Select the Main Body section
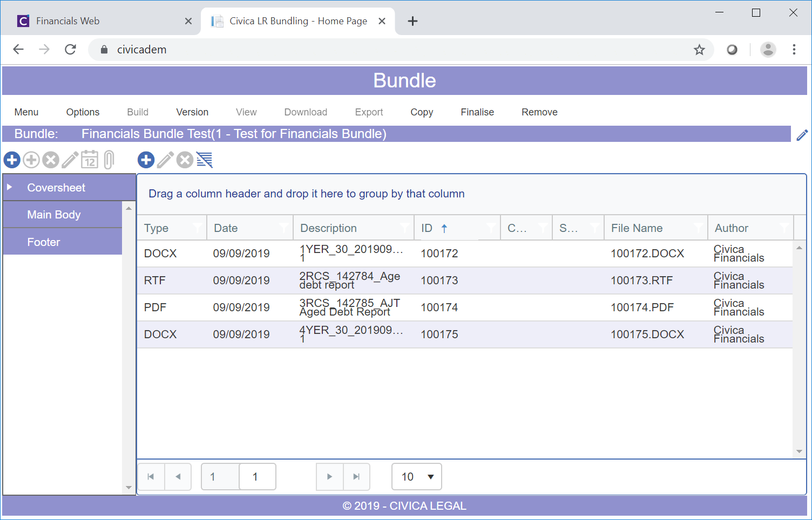This screenshot has width=812, height=520. [x=63, y=215]
